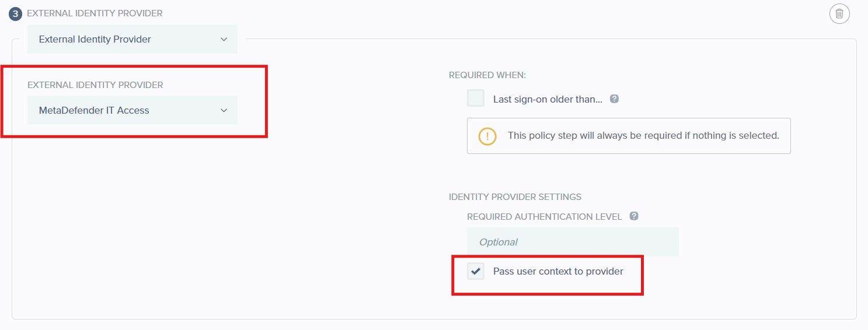Click chevron arrow on MetaDefender IT Access
Viewport: 868px width, 330px height.
224,110
